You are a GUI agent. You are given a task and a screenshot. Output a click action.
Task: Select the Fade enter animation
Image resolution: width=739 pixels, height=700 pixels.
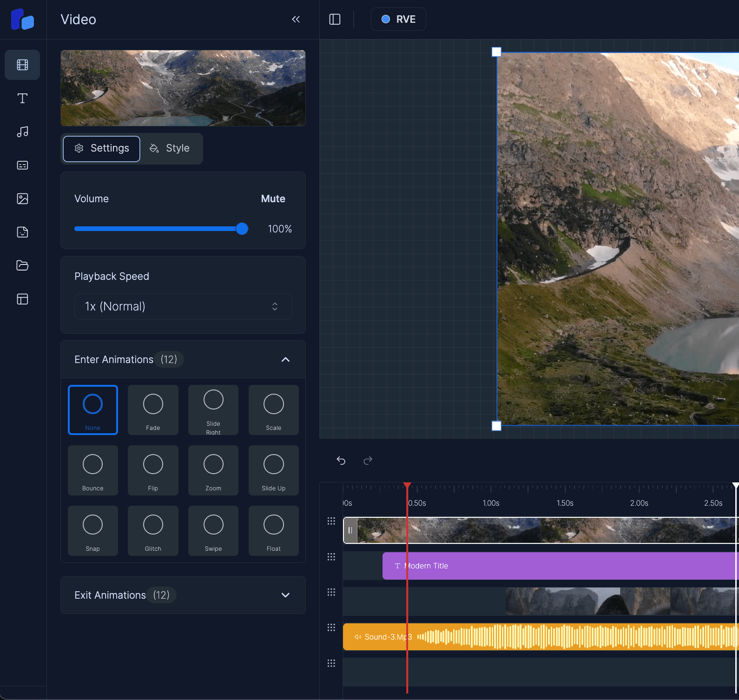click(x=153, y=409)
